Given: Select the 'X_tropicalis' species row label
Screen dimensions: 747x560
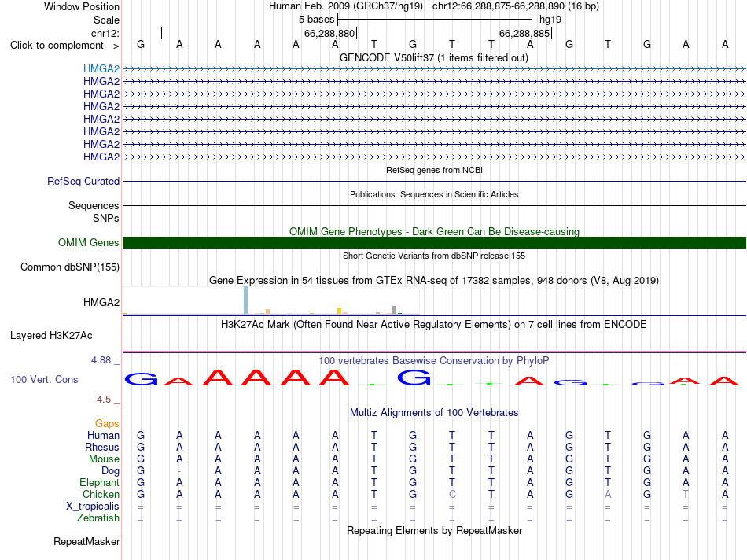Looking at the screenshot, I should click(x=93, y=507).
